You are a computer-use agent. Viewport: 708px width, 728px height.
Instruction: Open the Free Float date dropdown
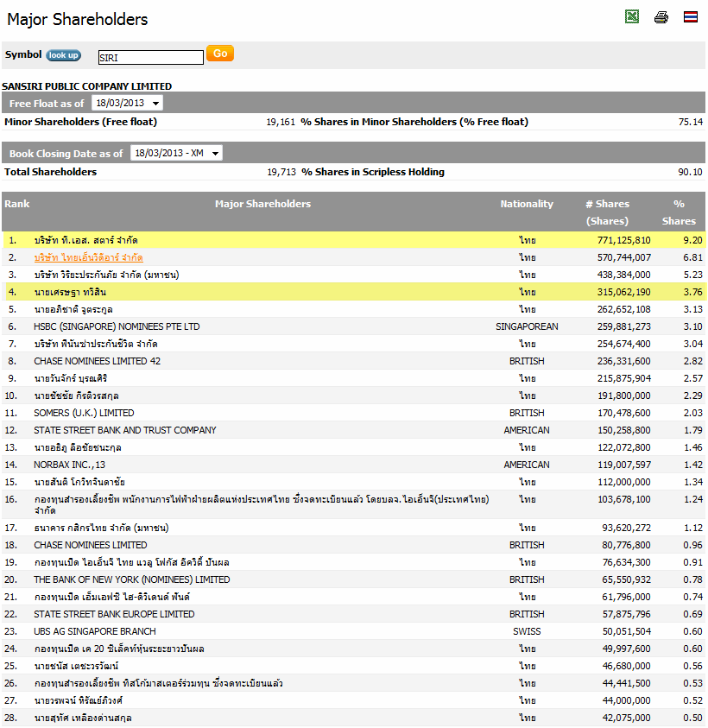click(x=127, y=103)
